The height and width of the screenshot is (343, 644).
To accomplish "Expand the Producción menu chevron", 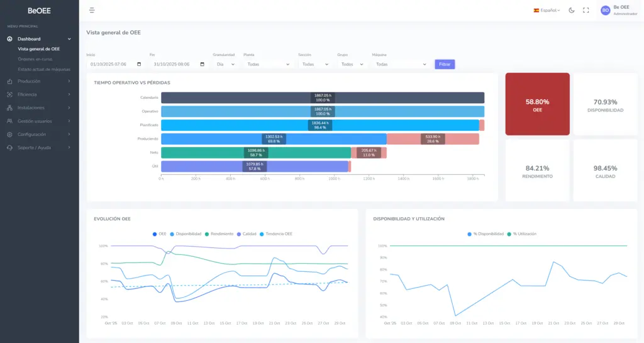I will click(x=69, y=81).
